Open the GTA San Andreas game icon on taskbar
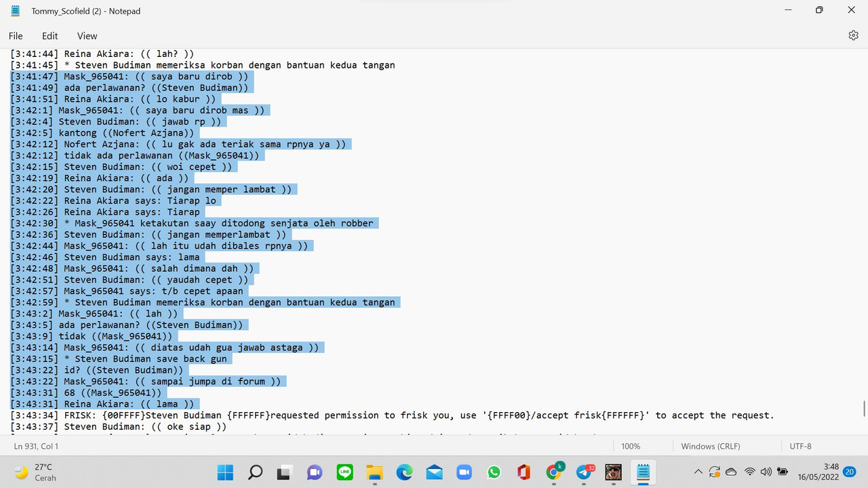868x488 pixels. coord(614,472)
